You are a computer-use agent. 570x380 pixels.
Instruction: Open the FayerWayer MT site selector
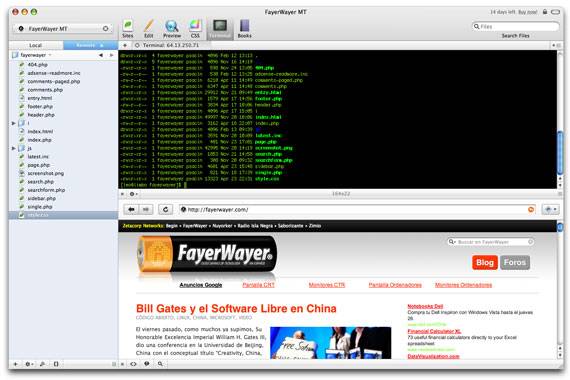click(x=63, y=28)
